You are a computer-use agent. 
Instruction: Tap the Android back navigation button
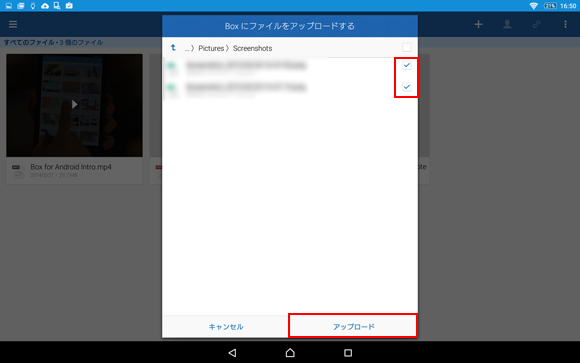[232, 353]
